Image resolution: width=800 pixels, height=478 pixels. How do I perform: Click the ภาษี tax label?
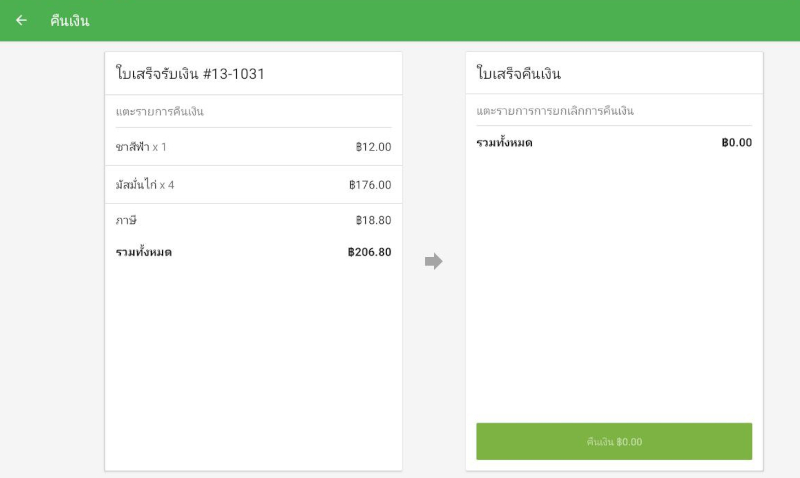click(x=126, y=220)
